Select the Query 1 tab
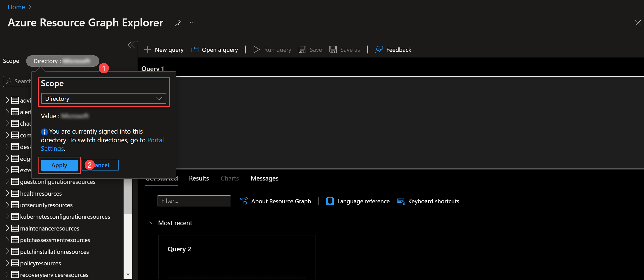The height and width of the screenshot is (280, 644). click(x=153, y=69)
